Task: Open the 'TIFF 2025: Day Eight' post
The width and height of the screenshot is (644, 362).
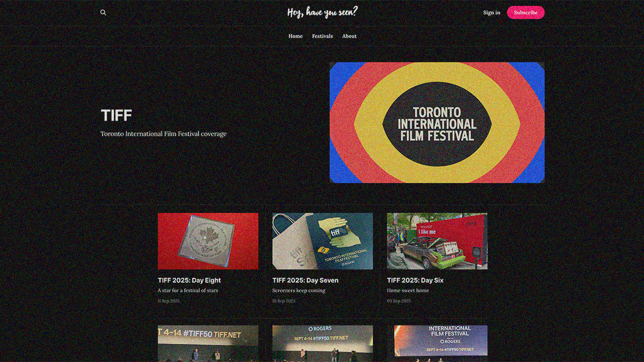Action: (189, 280)
